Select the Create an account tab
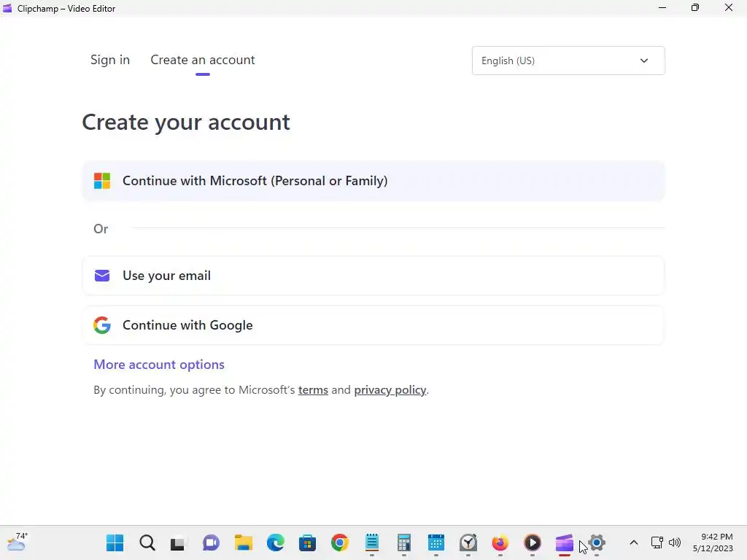 (203, 60)
